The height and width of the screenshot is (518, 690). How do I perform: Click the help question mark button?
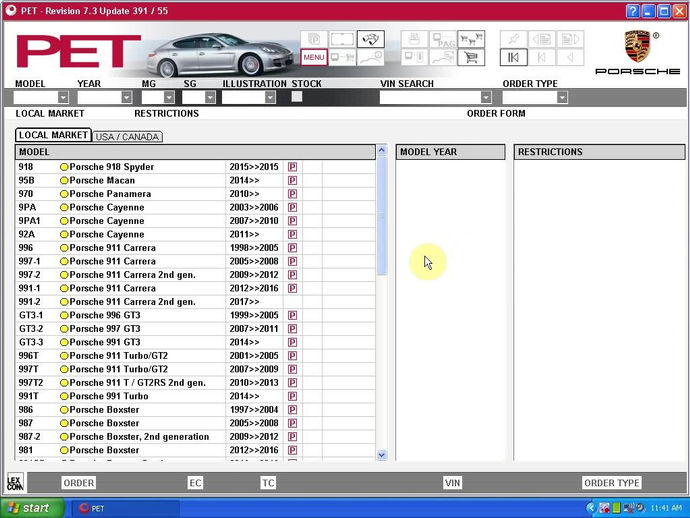(x=632, y=11)
